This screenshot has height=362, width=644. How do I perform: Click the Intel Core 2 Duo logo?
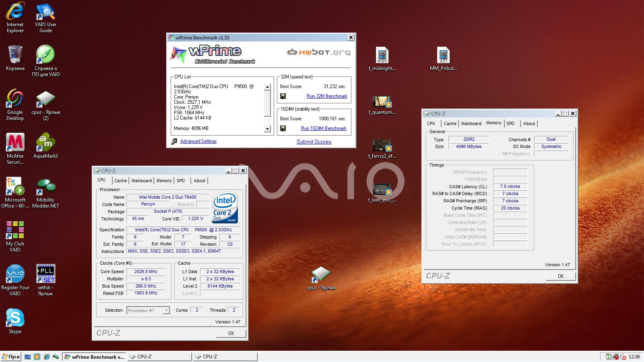click(x=225, y=208)
